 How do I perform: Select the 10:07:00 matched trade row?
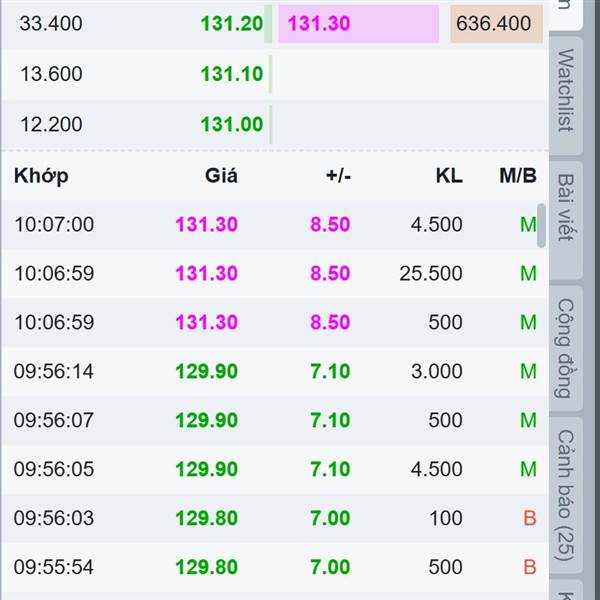(270, 225)
